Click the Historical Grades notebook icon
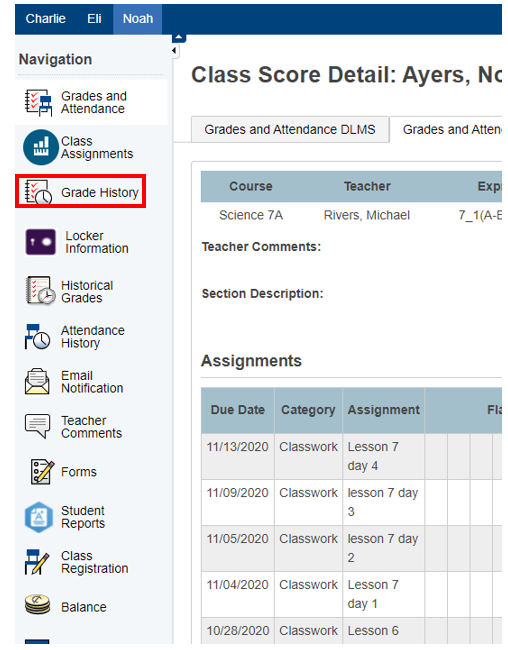 40,291
